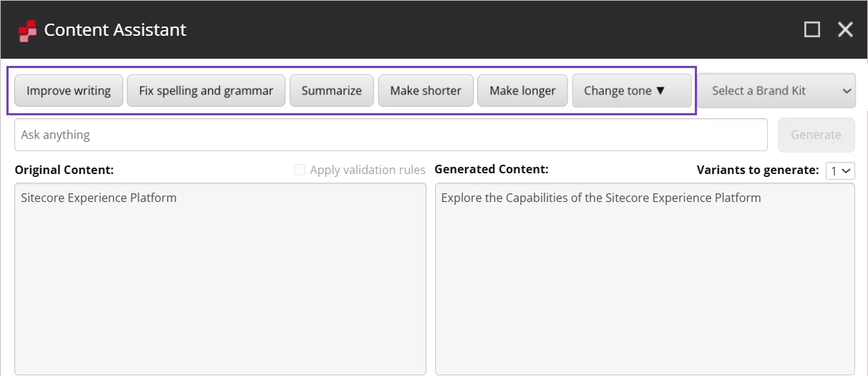This screenshot has width=868, height=376.
Task: Click the Make shorter button
Action: coord(426,91)
